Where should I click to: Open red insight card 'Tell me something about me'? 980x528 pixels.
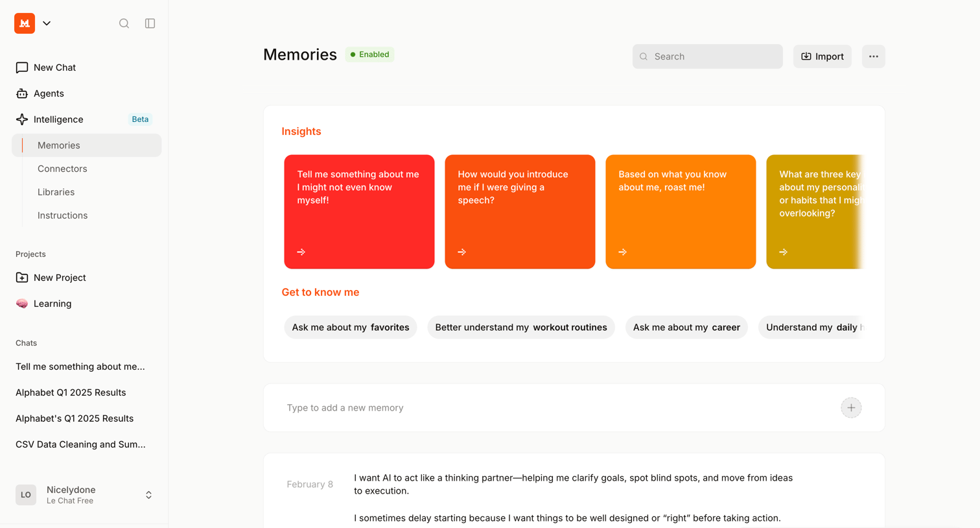(x=359, y=211)
